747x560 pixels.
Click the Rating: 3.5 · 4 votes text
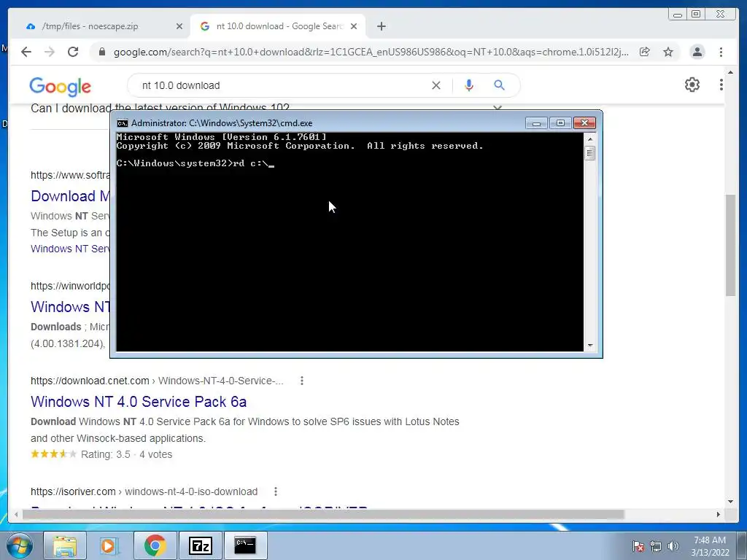[x=126, y=454]
